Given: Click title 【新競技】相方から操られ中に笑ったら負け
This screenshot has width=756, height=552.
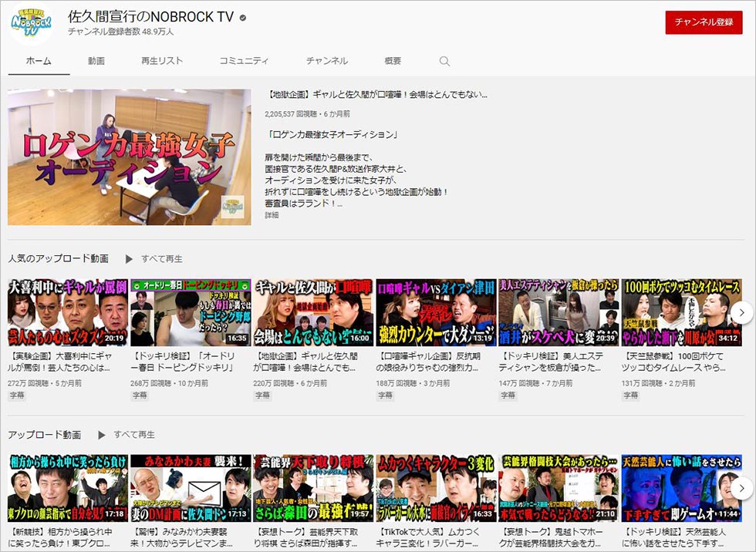Looking at the screenshot, I should point(60,537).
